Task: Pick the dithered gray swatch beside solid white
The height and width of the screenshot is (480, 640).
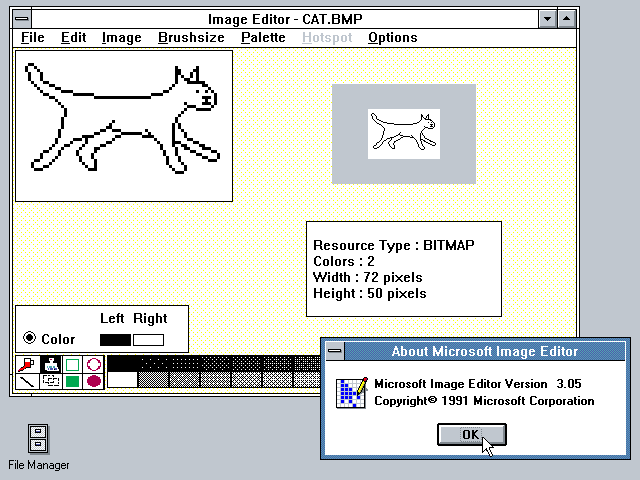Action: click(x=154, y=380)
